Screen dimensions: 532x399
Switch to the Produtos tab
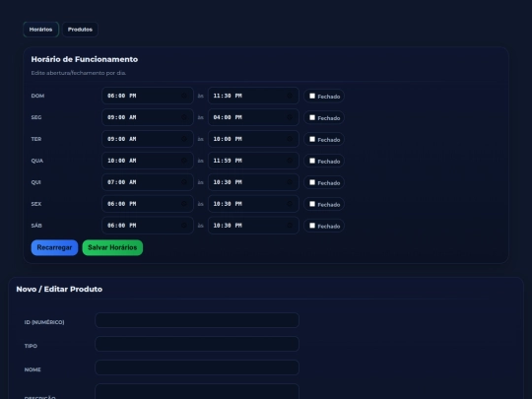point(80,30)
